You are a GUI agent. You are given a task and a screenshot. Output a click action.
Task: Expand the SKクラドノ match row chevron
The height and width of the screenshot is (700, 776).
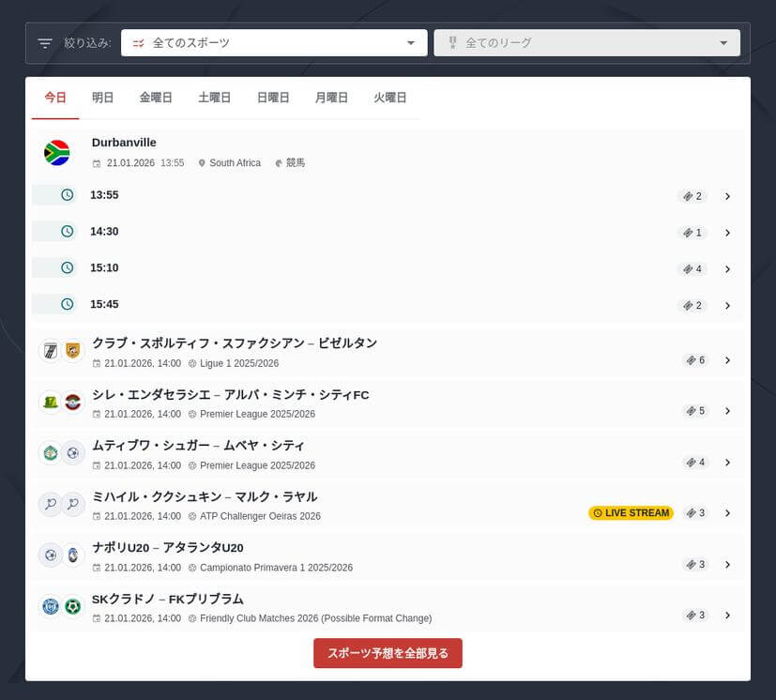tap(728, 616)
